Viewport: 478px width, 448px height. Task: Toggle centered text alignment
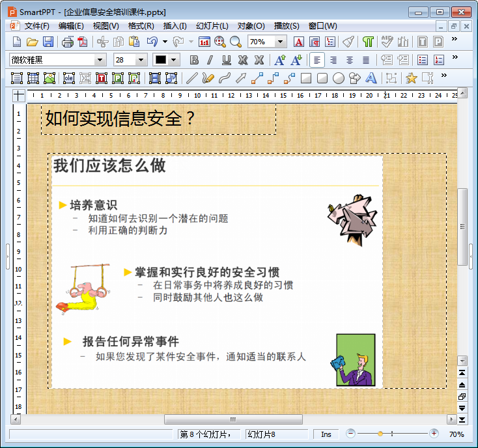click(x=350, y=60)
